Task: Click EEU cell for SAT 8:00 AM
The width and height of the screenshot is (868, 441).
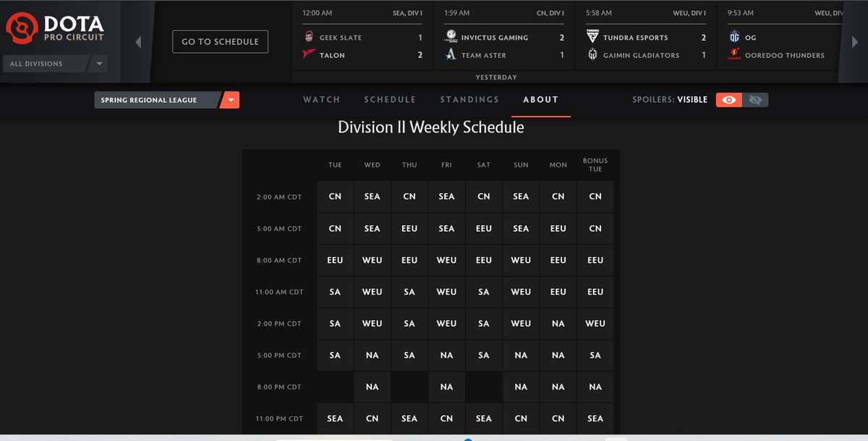Action: click(484, 260)
